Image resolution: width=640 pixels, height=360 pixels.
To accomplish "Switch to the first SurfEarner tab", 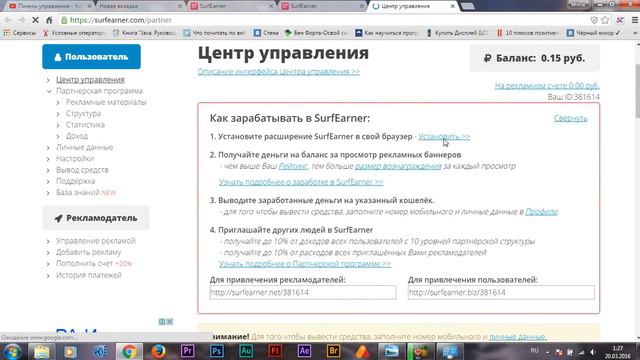I will [x=231, y=6].
